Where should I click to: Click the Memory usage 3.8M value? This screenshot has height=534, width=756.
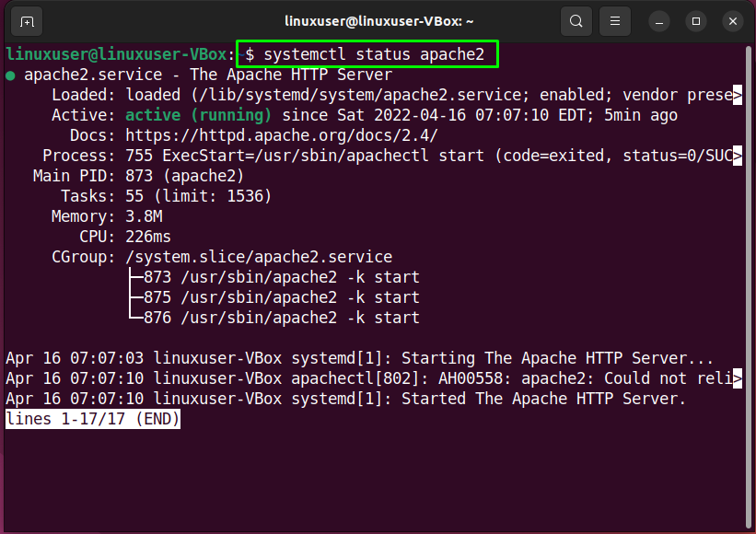click(149, 215)
